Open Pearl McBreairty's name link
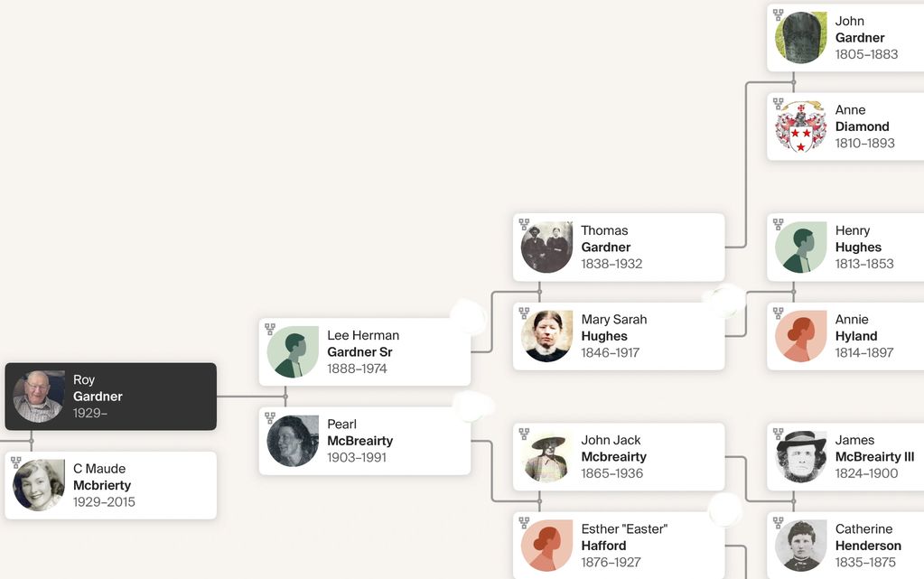This screenshot has width=924, height=579. click(359, 433)
